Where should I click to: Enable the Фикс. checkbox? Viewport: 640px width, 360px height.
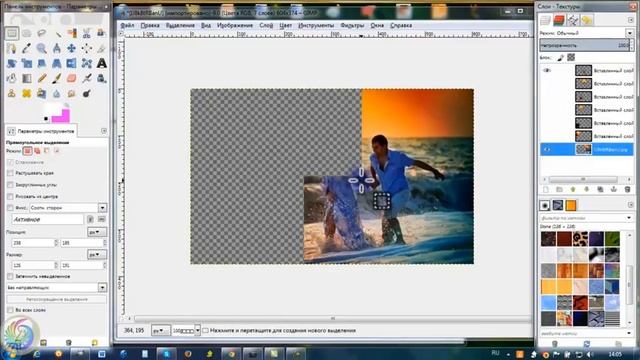tap(10, 208)
